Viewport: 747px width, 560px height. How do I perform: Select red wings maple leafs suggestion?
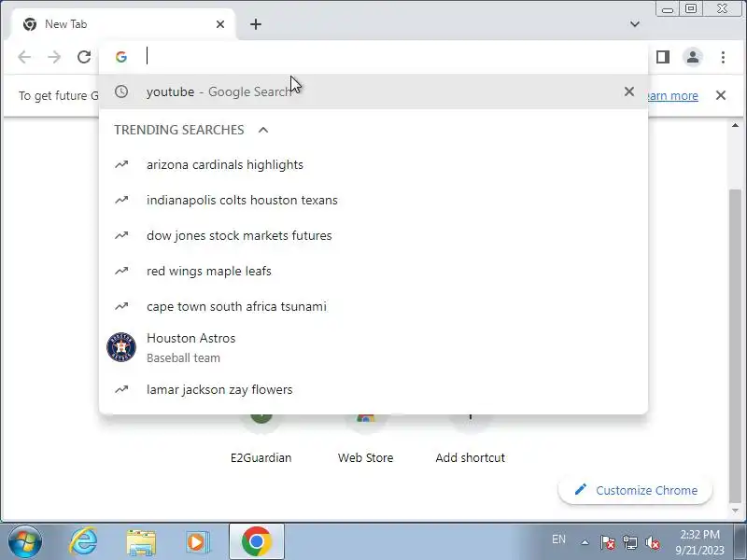[x=373, y=271]
